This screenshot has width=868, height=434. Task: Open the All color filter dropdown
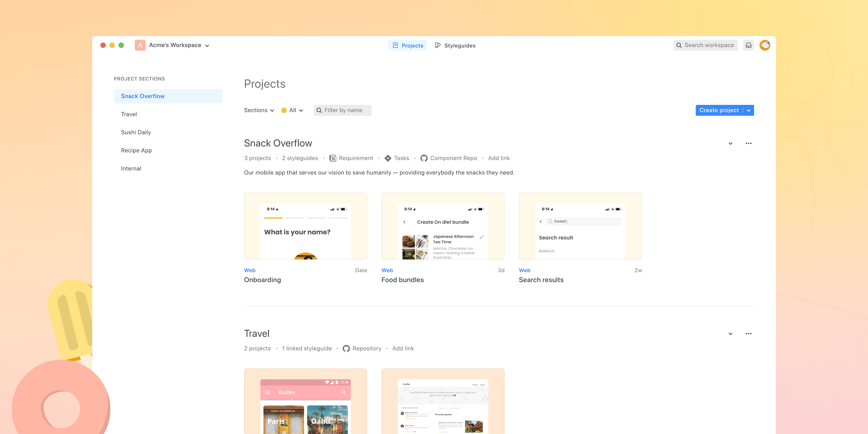[x=292, y=110]
